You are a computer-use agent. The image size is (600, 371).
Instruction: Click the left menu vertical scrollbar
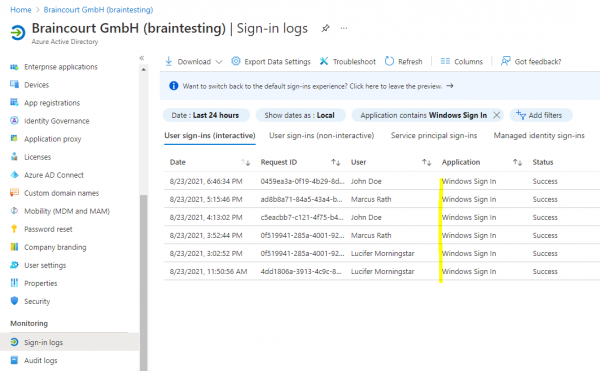[143, 283]
